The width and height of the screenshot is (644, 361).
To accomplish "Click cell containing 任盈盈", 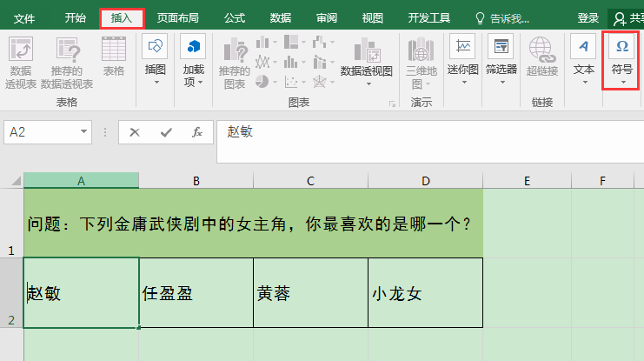I will [196, 293].
